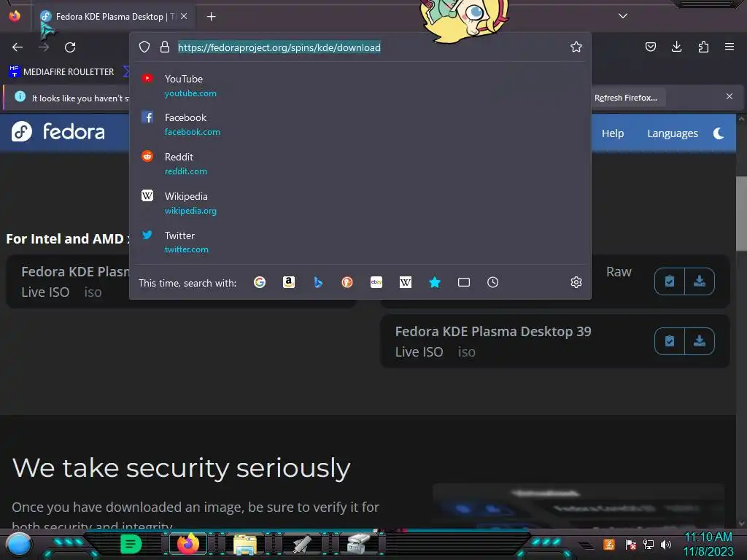Search this time with eBay icon
Screen dimensions: 747x560
pos(376,282)
